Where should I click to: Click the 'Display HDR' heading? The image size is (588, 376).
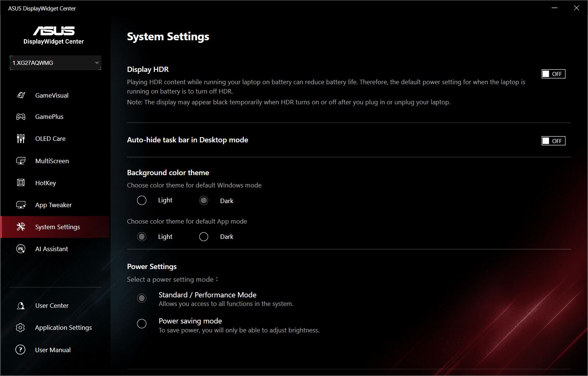(148, 69)
